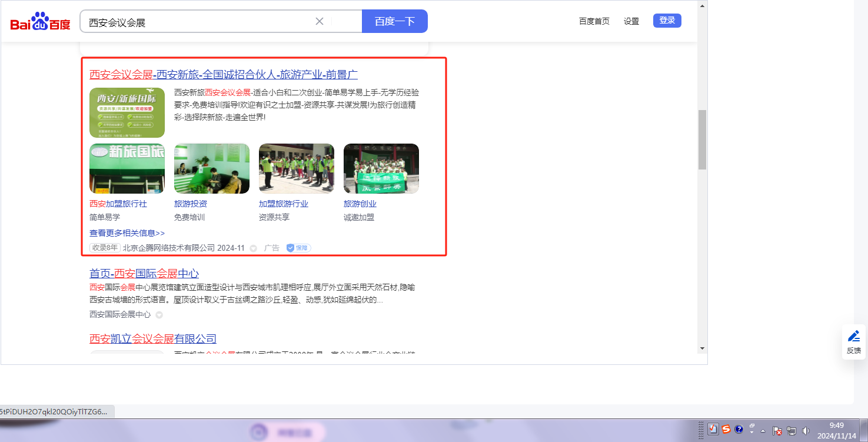868x442 pixels.
Task: Click the Show desktop button
Action: click(864, 430)
